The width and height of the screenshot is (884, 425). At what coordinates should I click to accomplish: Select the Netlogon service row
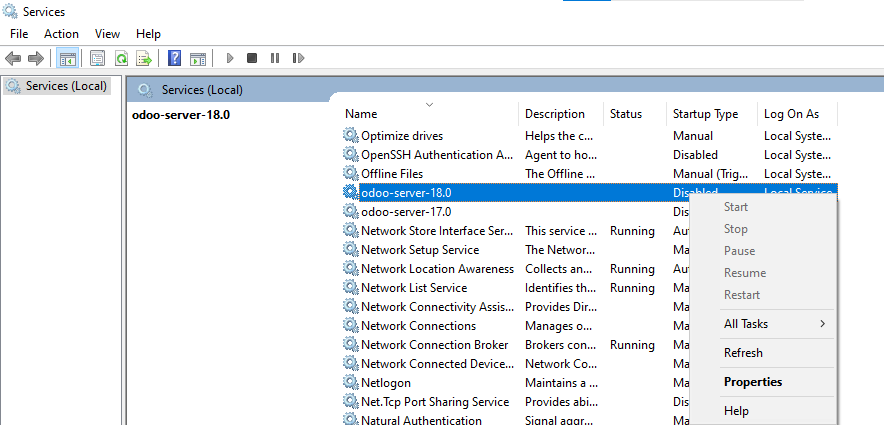(386, 383)
